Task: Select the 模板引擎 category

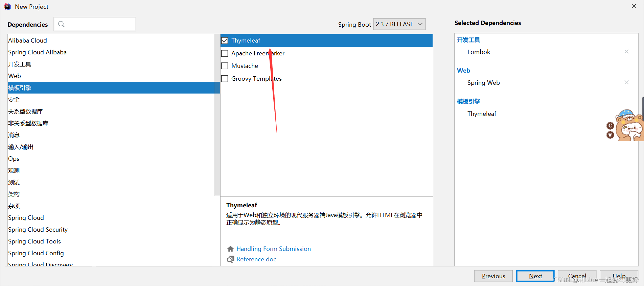Action: (114, 87)
